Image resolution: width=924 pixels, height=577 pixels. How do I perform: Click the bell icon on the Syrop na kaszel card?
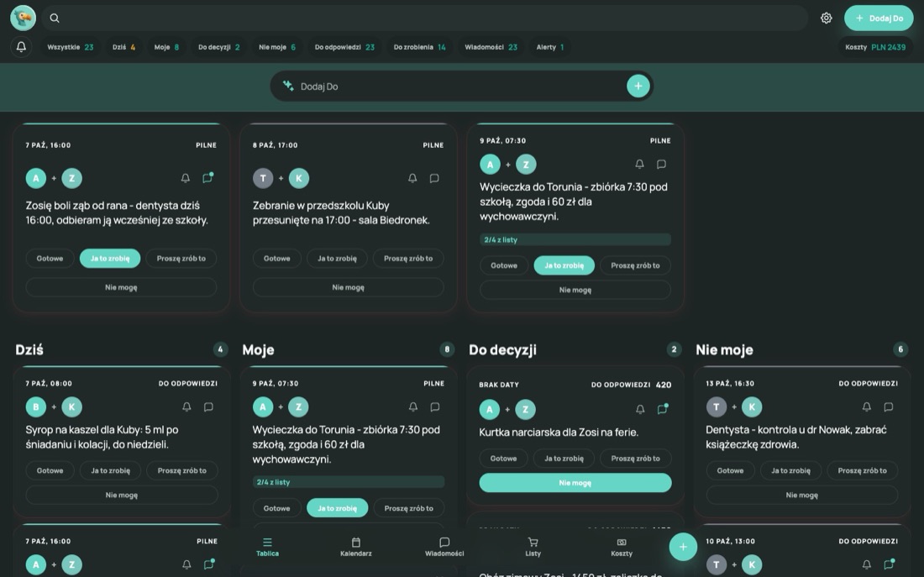[x=186, y=407]
